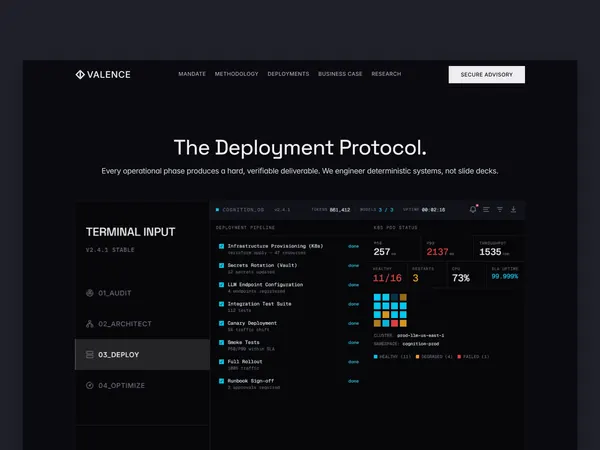Click the '11/16' healthy pods value
This screenshot has height=450, width=600.
click(387, 278)
